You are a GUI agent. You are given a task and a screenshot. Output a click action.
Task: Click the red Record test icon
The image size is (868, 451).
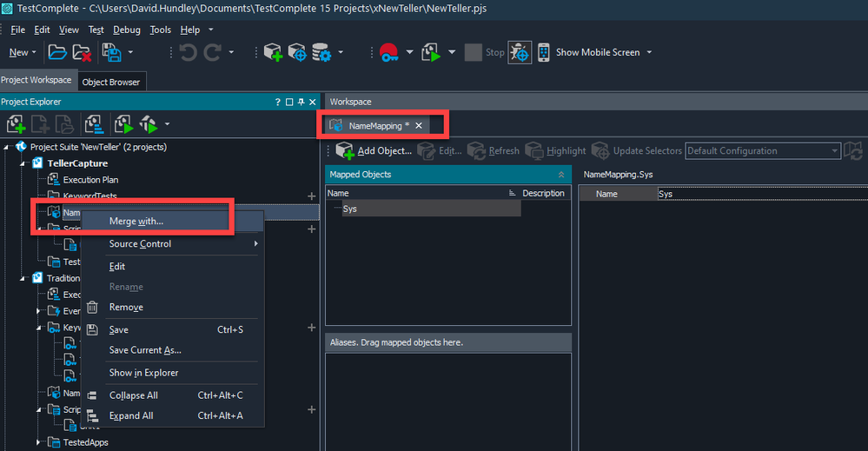coord(388,52)
